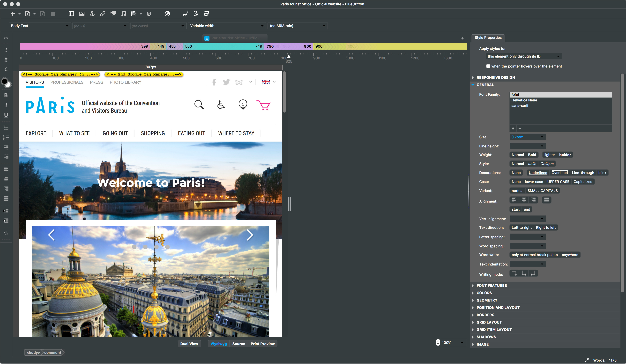This screenshot has height=364, width=626.
Task: Click the Dual View button
Action: pos(189,344)
